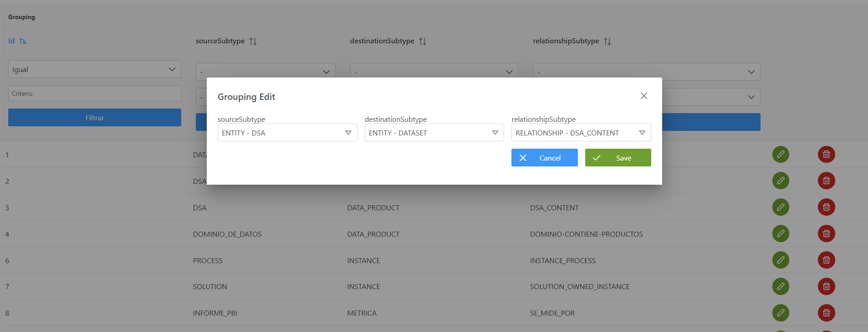Click the edit pencil icon for row 3
Image resolution: width=868 pixels, height=332 pixels.
click(781, 207)
